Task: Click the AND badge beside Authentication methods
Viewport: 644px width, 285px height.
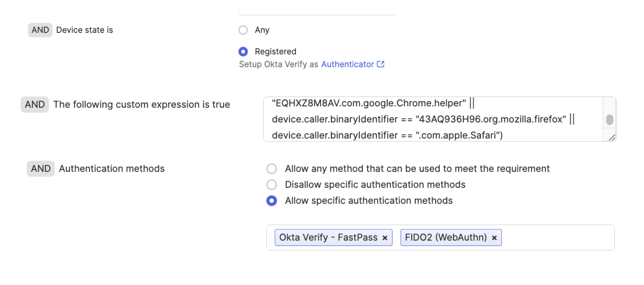Action: click(x=41, y=169)
